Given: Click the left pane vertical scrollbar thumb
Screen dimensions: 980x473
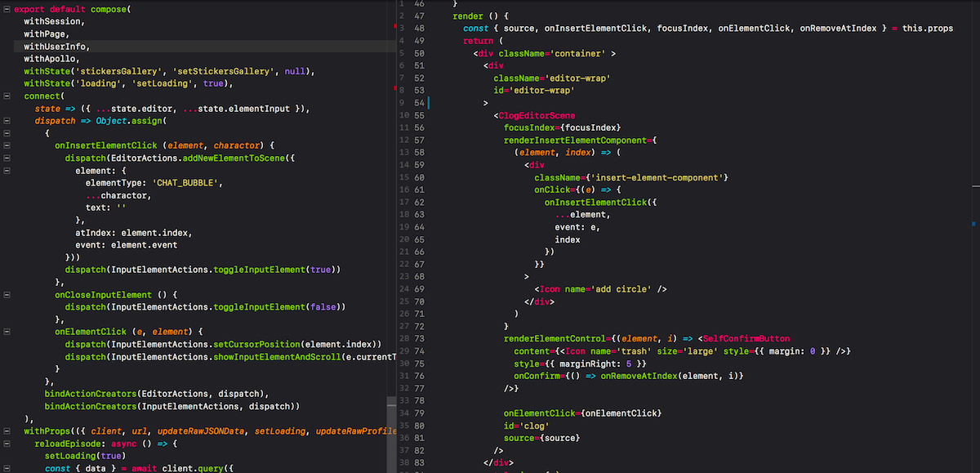Looking at the screenshot, I should [390, 435].
